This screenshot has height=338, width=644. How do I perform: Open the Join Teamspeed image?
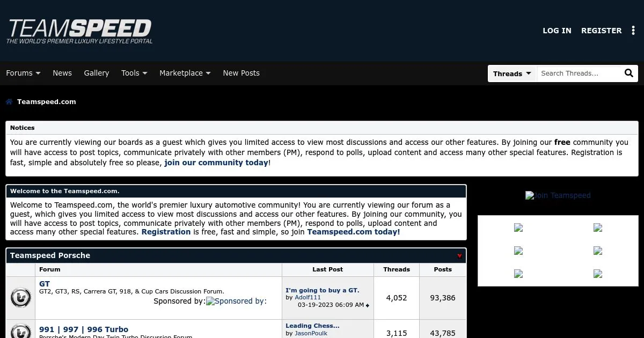[558, 195]
